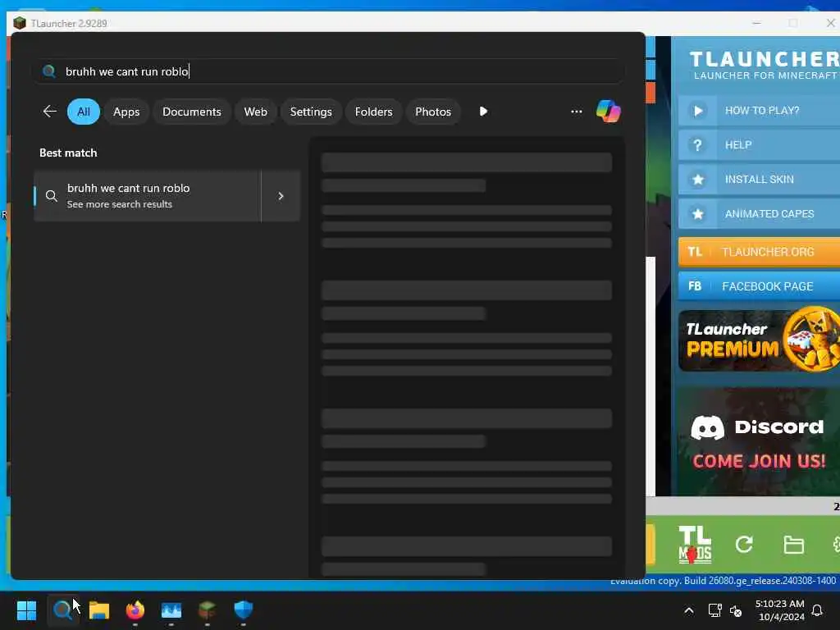The width and height of the screenshot is (840, 630).
Task: Open the three-dot options menu in search
Action: tap(577, 112)
